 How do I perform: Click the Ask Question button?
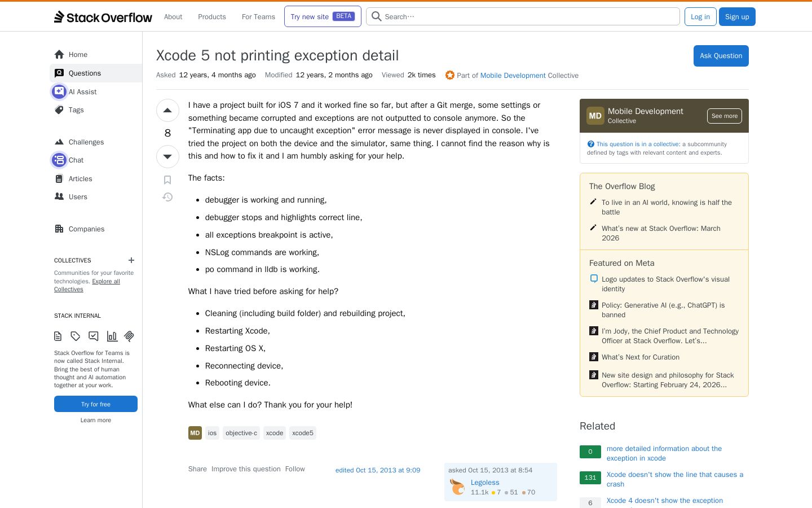click(721, 56)
